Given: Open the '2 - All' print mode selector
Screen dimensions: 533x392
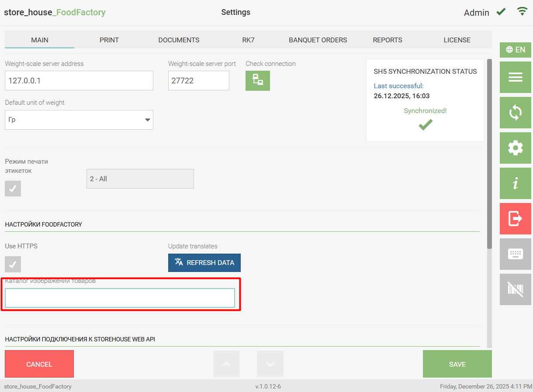Looking at the screenshot, I should pos(140,179).
